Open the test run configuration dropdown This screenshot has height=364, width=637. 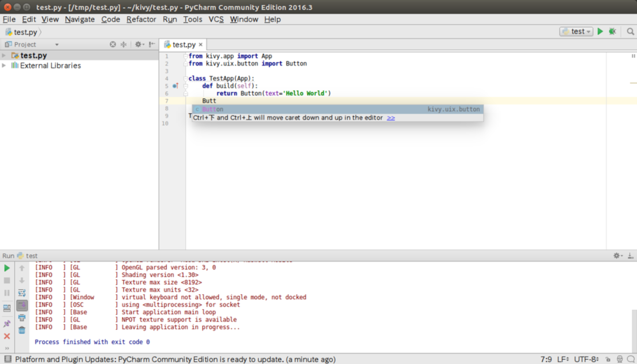point(576,31)
